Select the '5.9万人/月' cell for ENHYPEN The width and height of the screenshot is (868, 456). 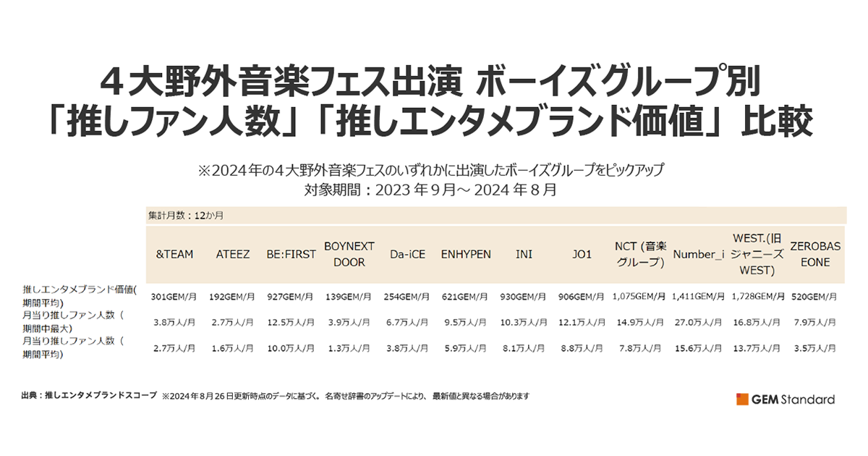pos(465,348)
